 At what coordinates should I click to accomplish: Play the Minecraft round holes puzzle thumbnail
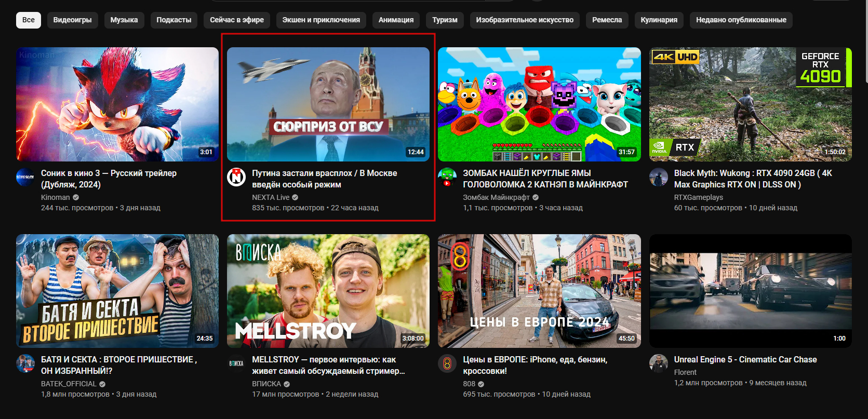coord(539,104)
